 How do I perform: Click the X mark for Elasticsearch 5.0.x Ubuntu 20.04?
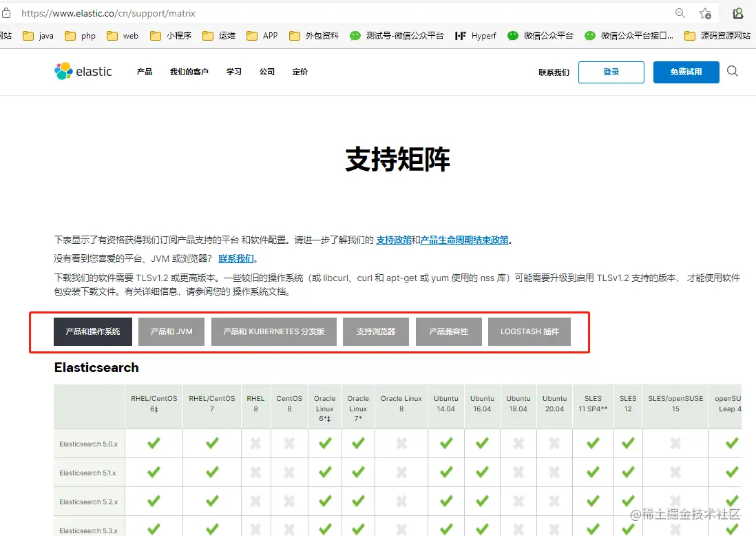pyautogui.click(x=554, y=444)
